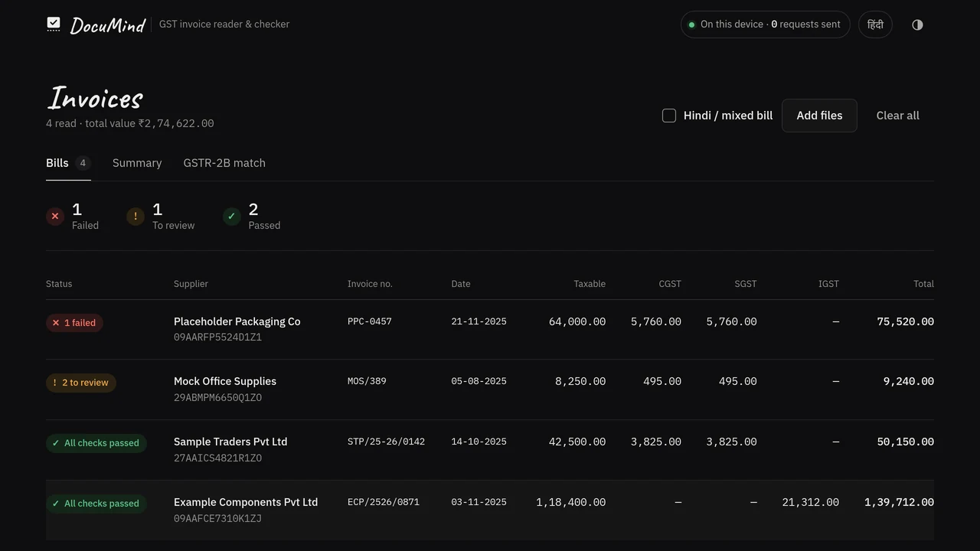Click the Clear all button
Viewport: 980px width, 551px height.
tap(897, 116)
